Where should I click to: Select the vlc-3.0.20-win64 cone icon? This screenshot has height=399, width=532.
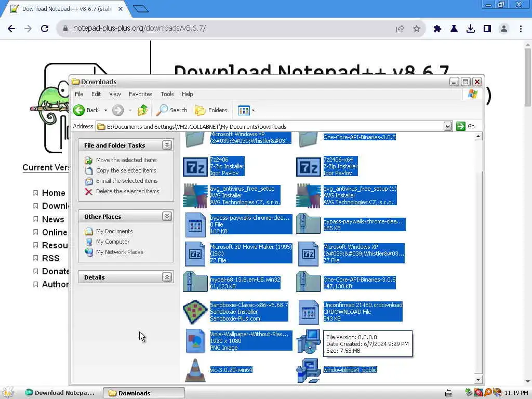195,370
